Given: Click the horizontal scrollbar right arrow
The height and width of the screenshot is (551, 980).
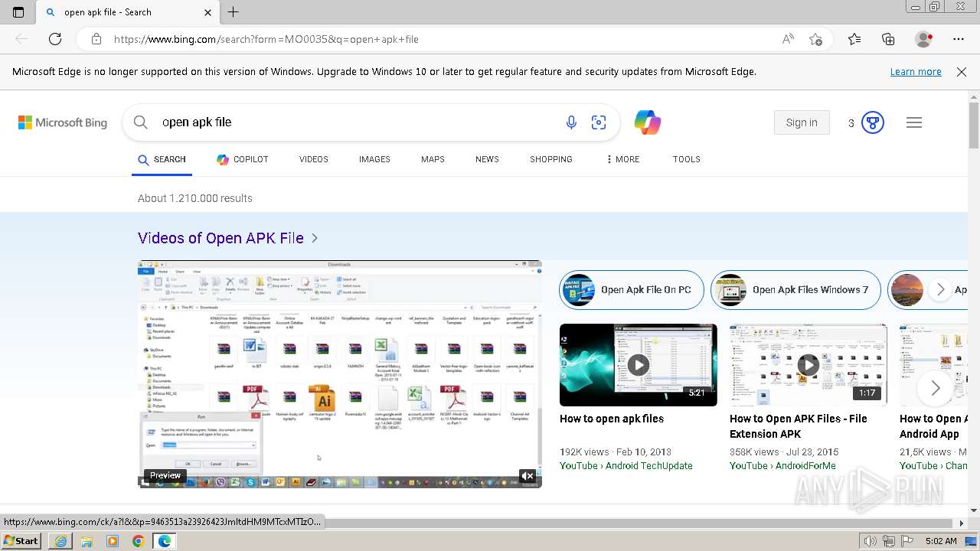Looking at the screenshot, I should [x=962, y=523].
